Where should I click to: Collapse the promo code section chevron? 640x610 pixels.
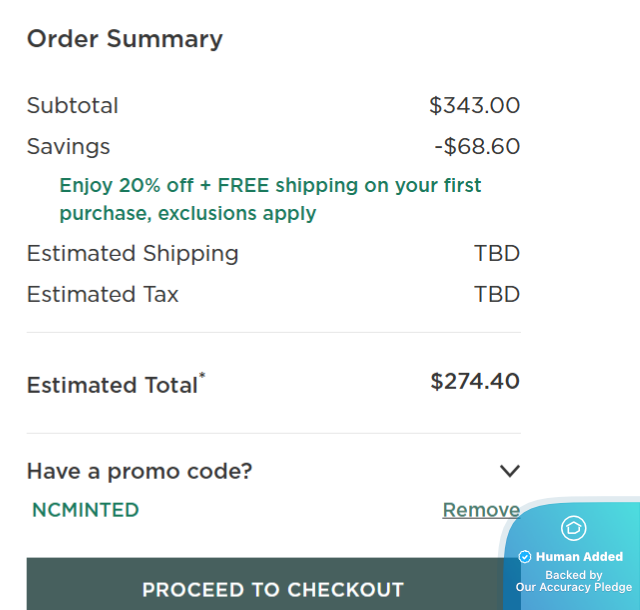coord(510,471)
